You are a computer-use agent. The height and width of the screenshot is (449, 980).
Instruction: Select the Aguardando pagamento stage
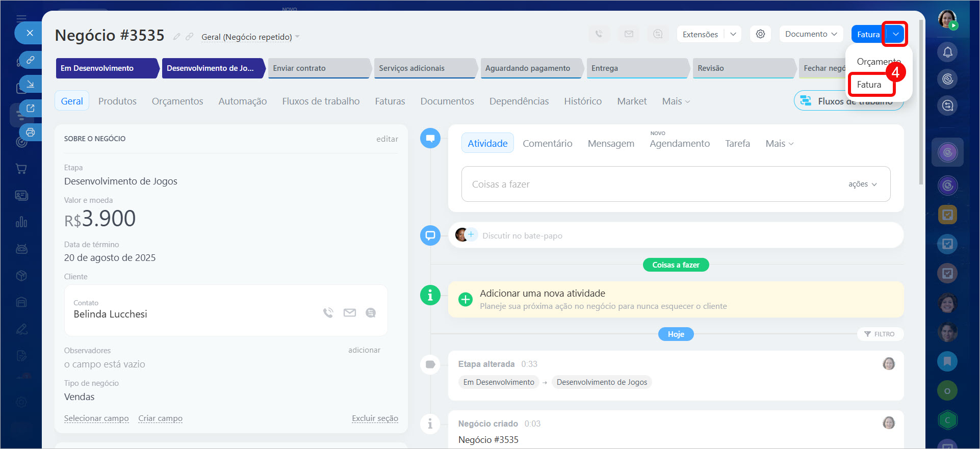[528, 68]
